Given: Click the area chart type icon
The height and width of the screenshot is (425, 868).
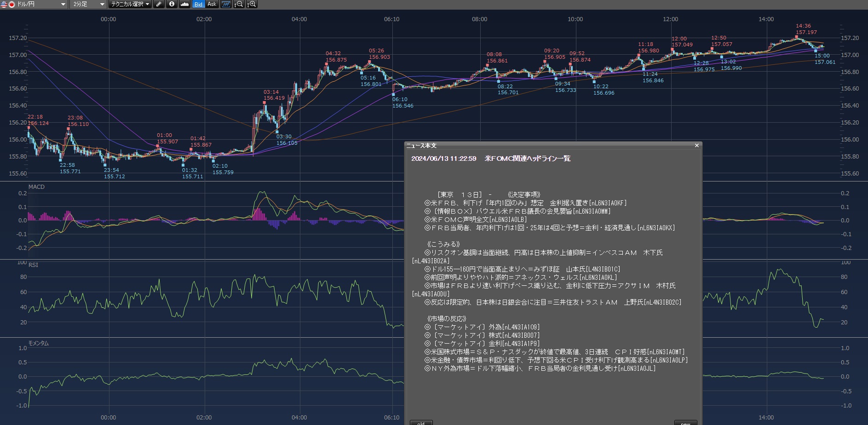Looking at the screenshot, I should click(184, 4).
